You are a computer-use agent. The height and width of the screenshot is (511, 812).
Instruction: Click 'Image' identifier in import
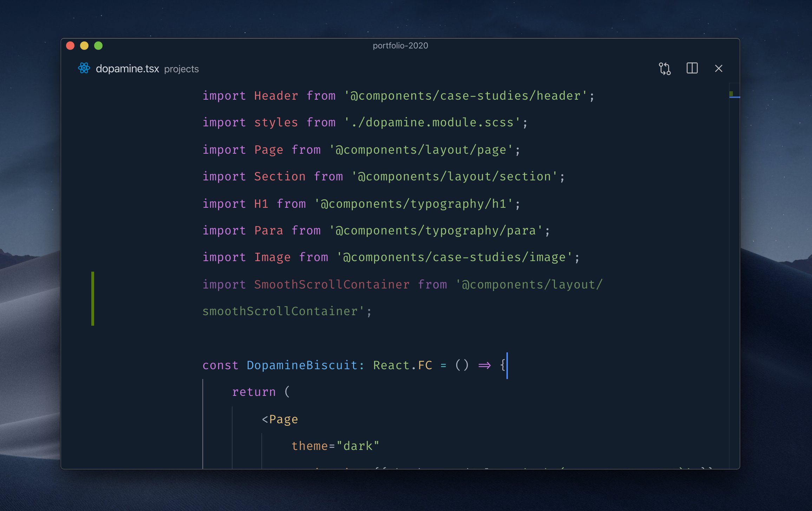pos(273,257)
